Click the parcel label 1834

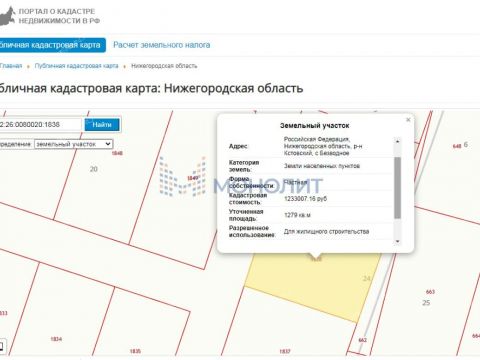(56, 339)
